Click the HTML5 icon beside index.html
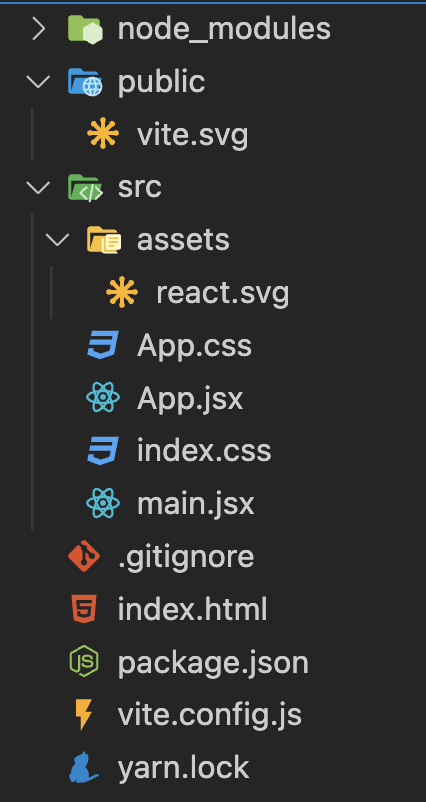426x802 pixels. tap(84, 610)
